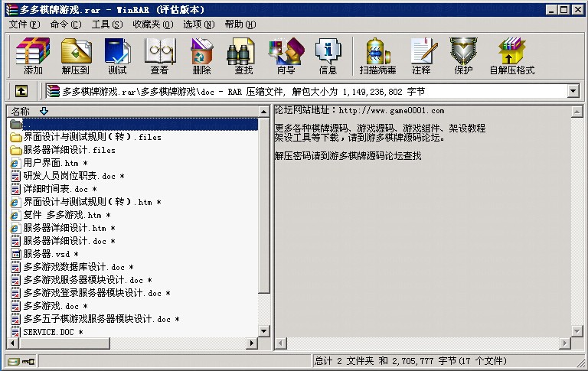The height and width of the screenshot is (371, 588).
Task: Click the 查看 (View) toolbar icon
Action: pyautogui.click(x=159, y=55)
